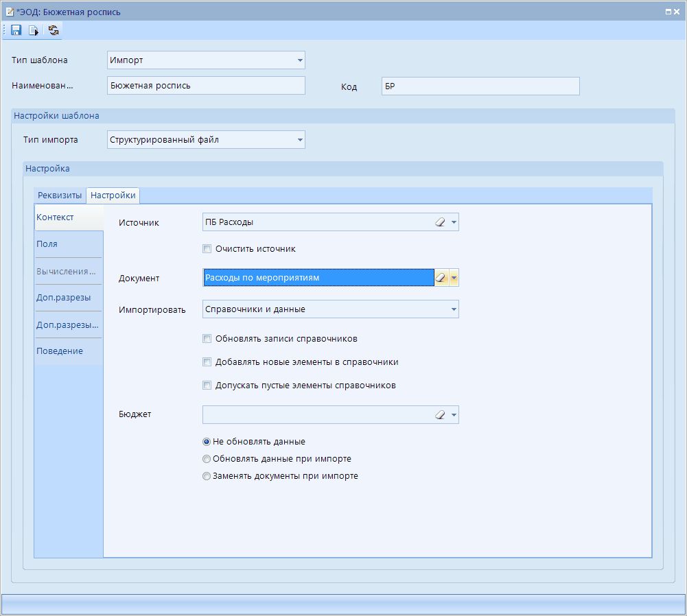Clear the Документ field with eraser icon
Screen dimensions: 687x616
[441, 278]
